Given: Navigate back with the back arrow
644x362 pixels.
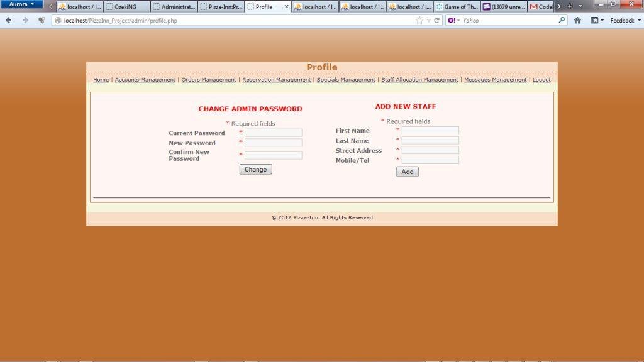Looking at the screenshot, I should (8, 20).
